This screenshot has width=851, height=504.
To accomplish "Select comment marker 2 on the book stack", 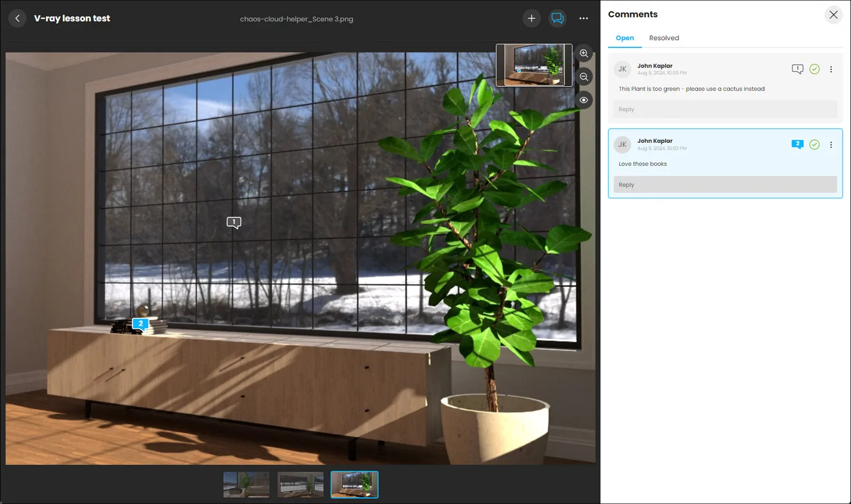I will click(140, 324).
